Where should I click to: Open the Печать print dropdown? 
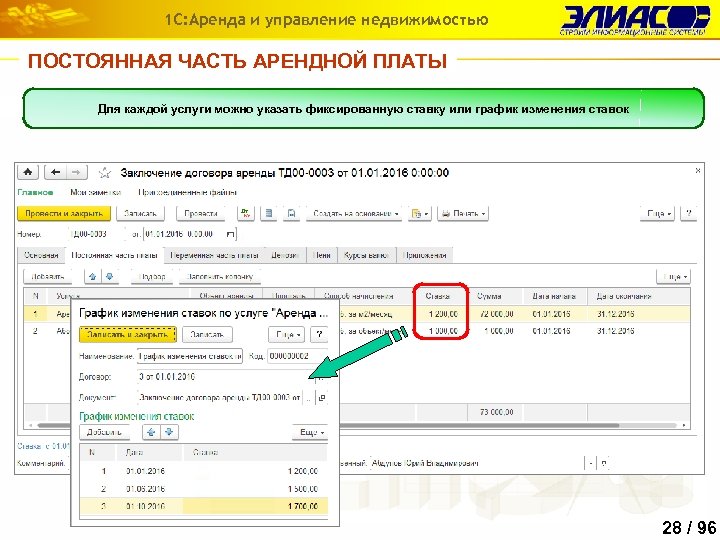point(463,214)
